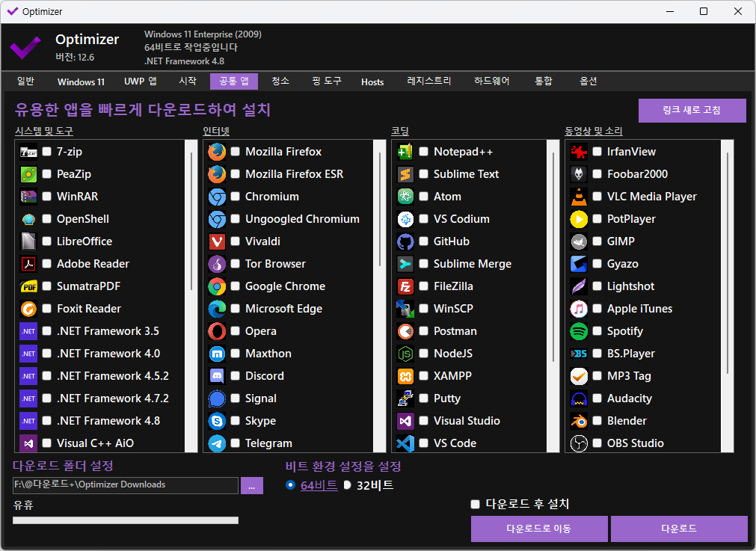
Task: Click the Blender icon
Action: tap(579, 421)
